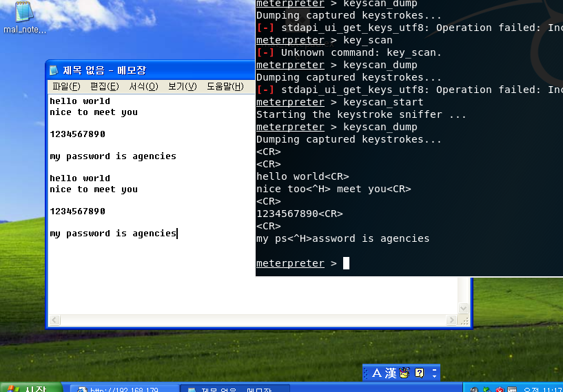
Task: Toggle the IME English/Korean 'A' mode button
Action: (377, 373)
